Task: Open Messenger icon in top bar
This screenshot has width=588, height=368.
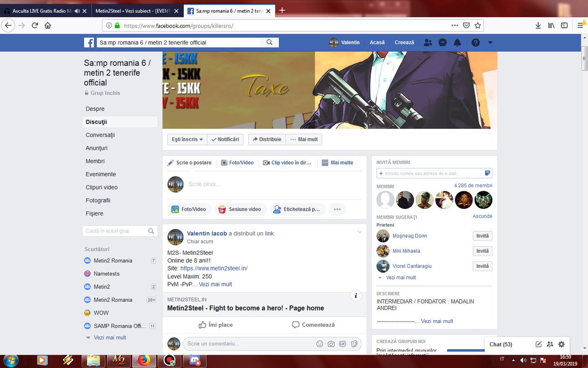Action: coord(442,42)
